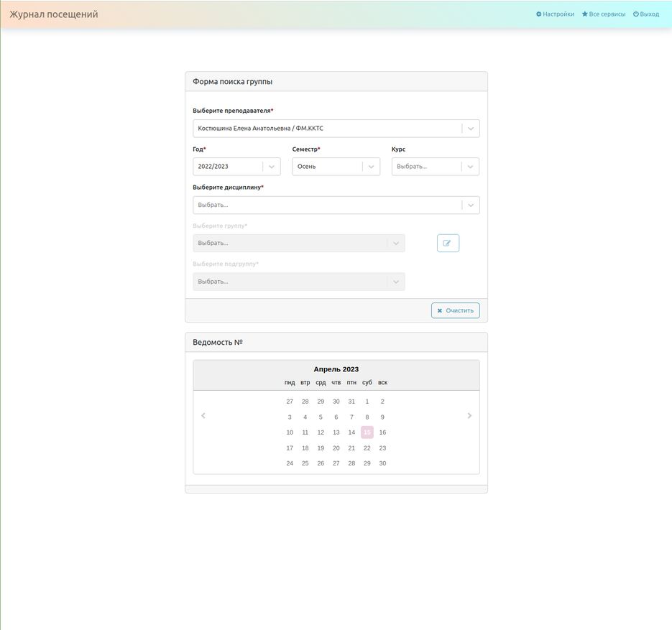Go to previous month in calendar
This screenshot has width=672, height=630.
coord(203,416)
